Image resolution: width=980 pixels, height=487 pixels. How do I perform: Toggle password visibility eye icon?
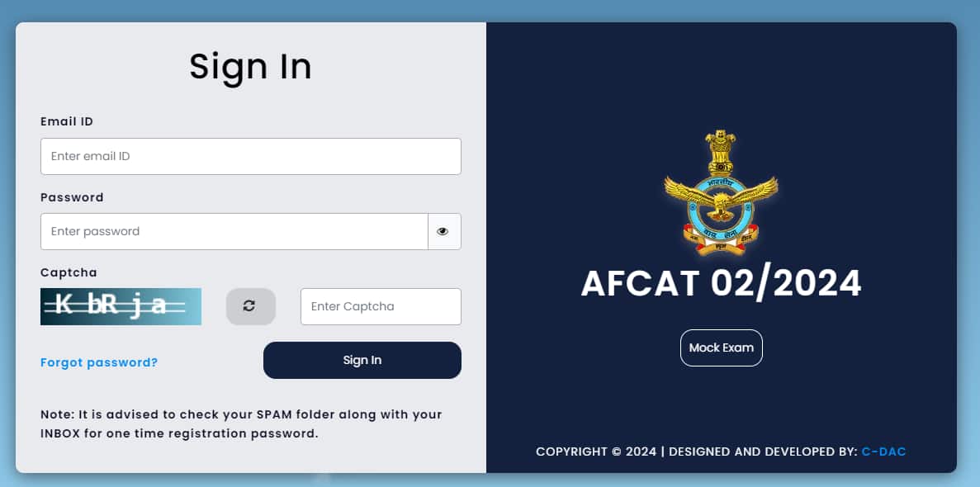[443, 232]
